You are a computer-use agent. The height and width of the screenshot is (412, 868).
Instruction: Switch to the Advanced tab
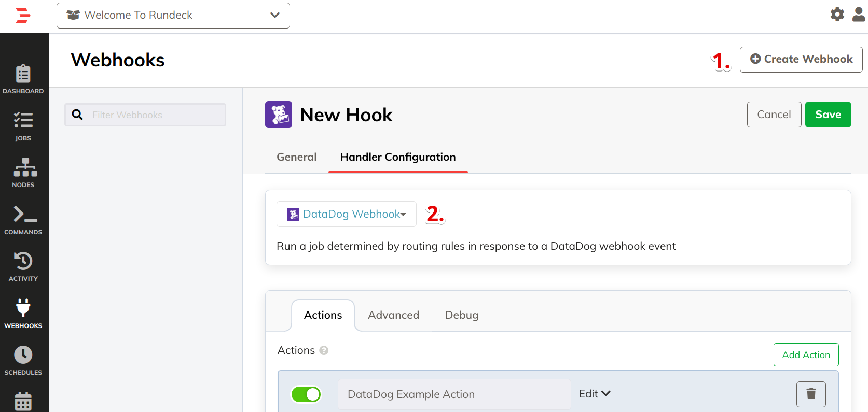(x=394, y=315)
